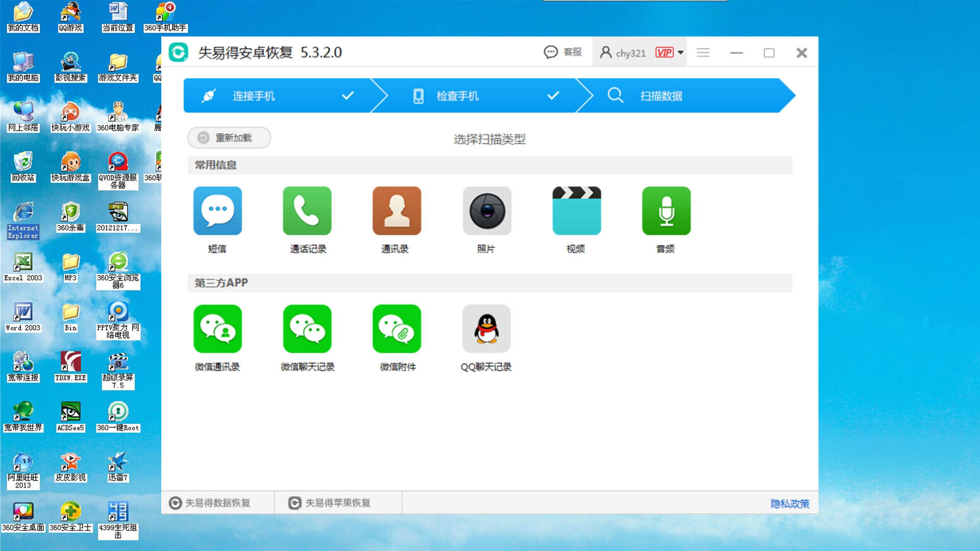Open 微信聊天记录 WeChat chat history icon

point(307,329)
